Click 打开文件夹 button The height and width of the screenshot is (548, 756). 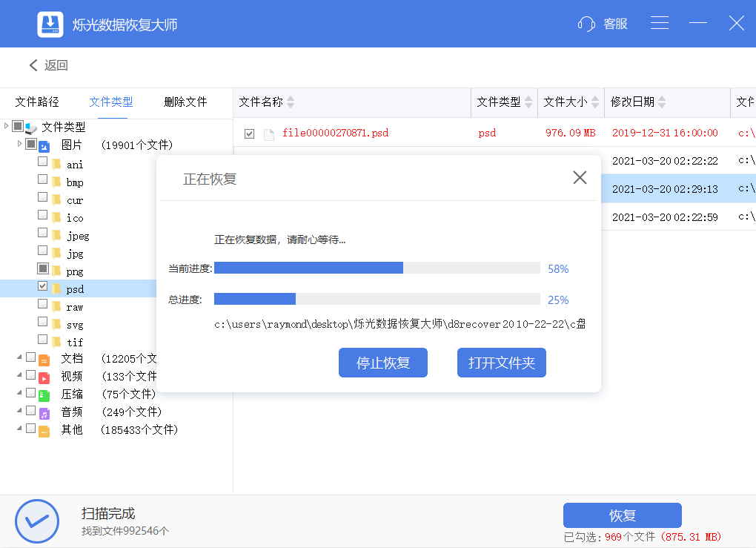(x=502, y=363)
